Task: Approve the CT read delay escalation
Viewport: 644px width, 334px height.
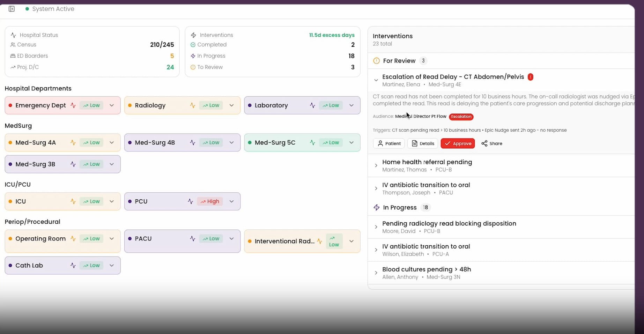Action: (458, 143)
